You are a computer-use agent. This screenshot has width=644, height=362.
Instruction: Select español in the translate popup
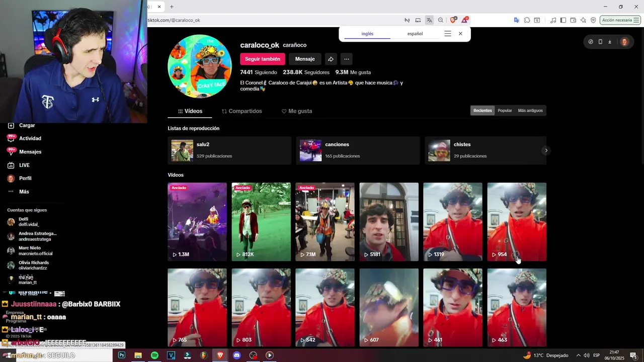(x=415, y=34)
